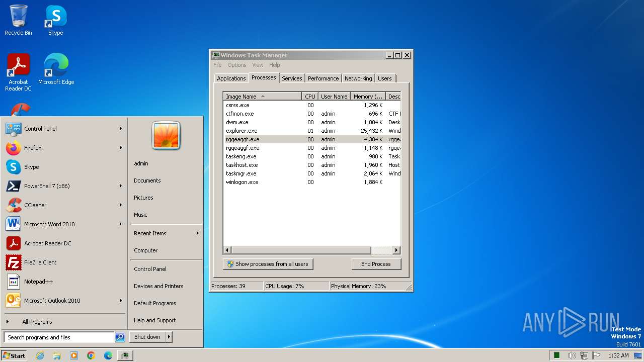Open Control Panel icon in Start menu
The width and height of the screenshot is (644, 362).
(x=13, y=129)
